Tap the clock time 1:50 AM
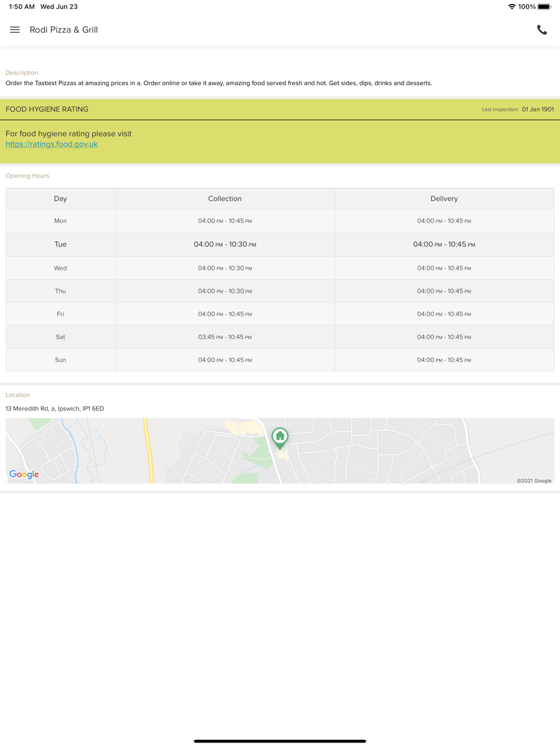Viewport: 560px width, 747px height. (x=22, y=7)
